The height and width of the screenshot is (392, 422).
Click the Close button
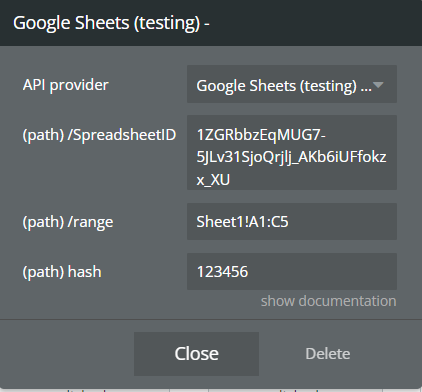[196, 354]
